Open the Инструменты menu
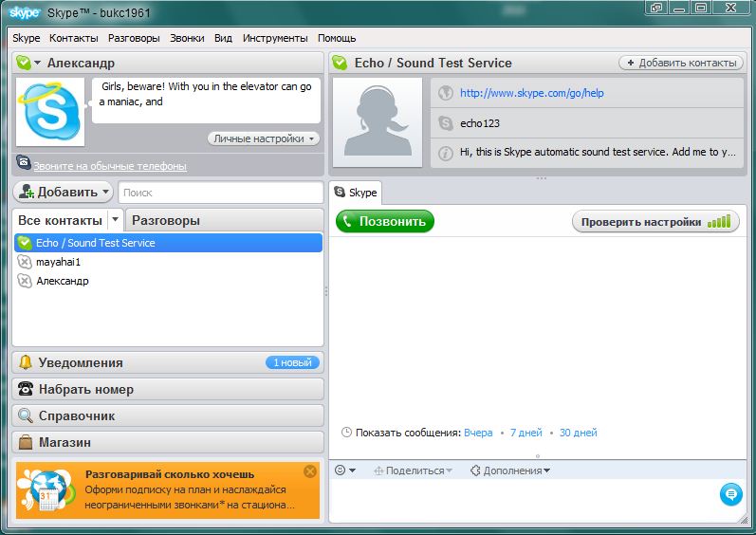756x535 pixels. pyautogui.click(x=275, y=39)
